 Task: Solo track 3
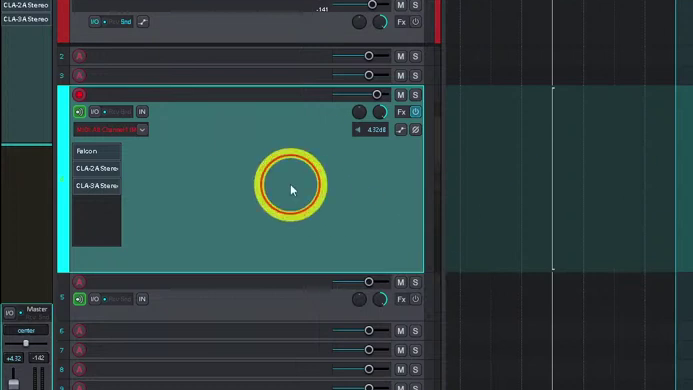tap(415, 76)
